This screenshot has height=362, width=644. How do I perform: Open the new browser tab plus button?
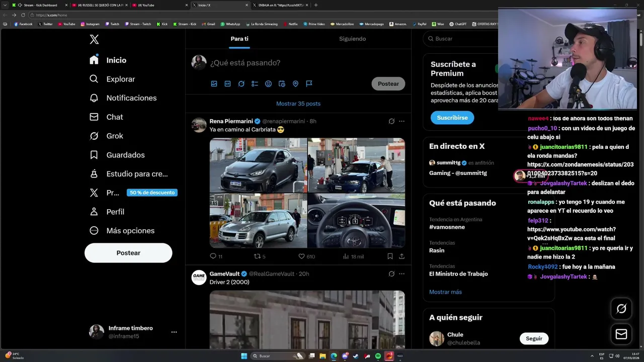pos(316,5)
